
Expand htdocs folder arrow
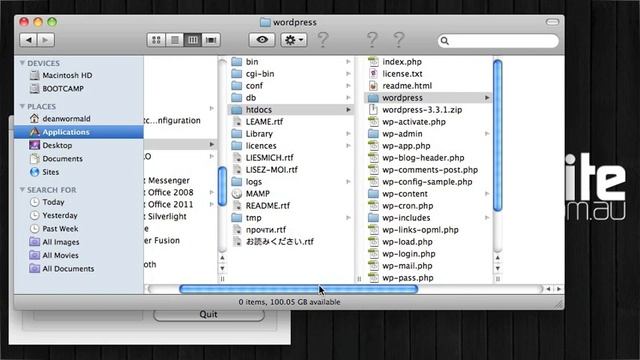348,110
